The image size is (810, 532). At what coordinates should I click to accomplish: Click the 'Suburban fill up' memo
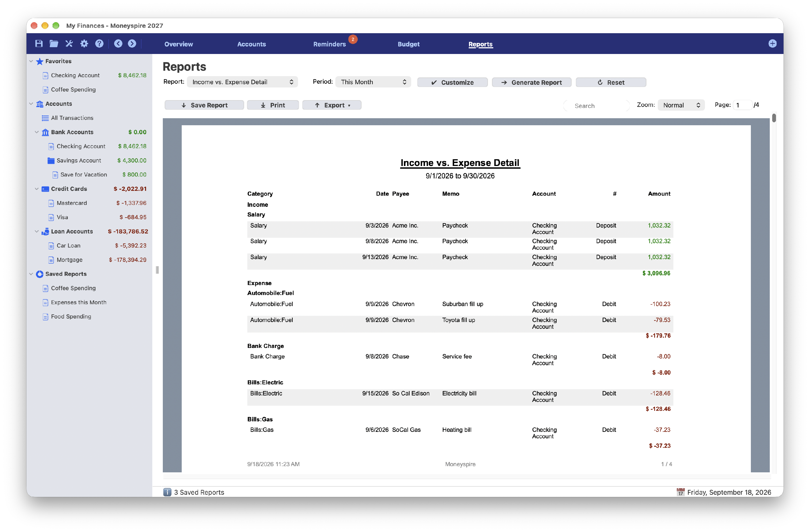pos(463,304)
